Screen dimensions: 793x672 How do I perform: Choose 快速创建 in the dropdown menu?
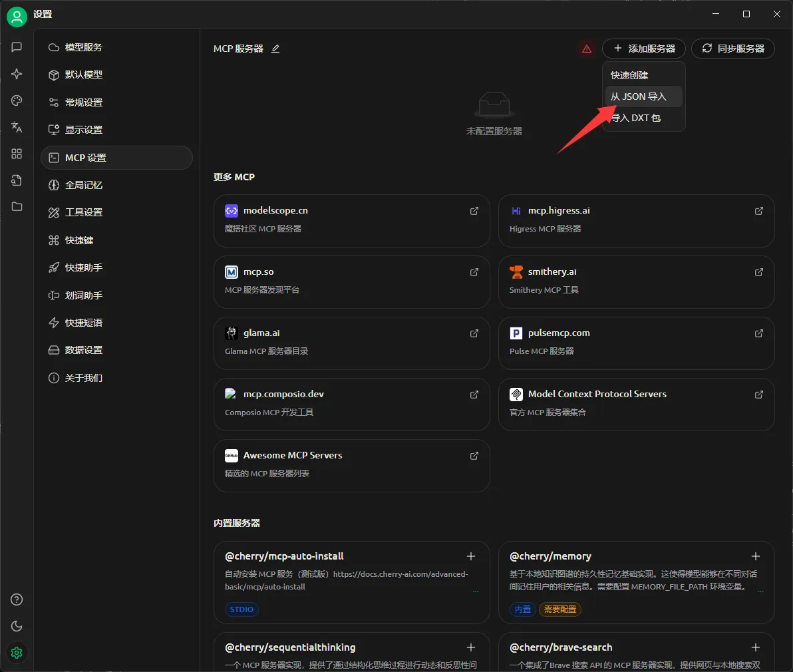tap(629, 75)
